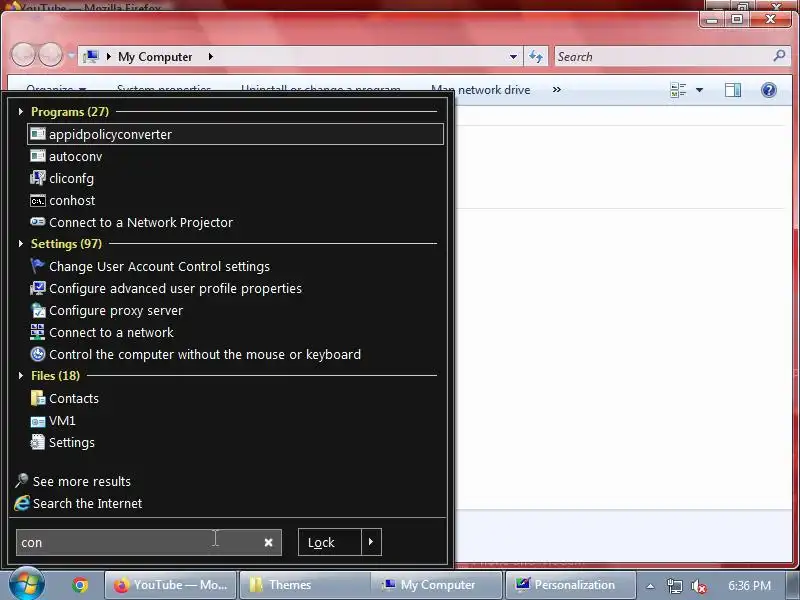Switch to My Computer taskbar button

pos(438,585)
